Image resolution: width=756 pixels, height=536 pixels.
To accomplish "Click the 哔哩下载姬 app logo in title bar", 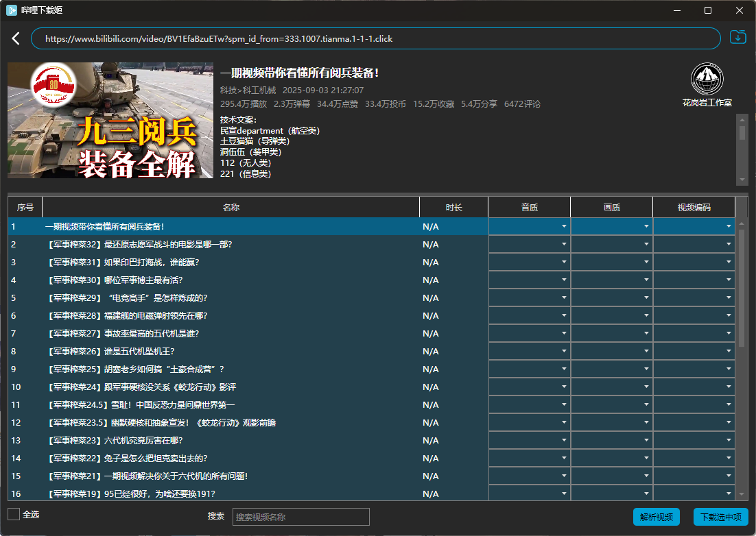I will [10, 10].
